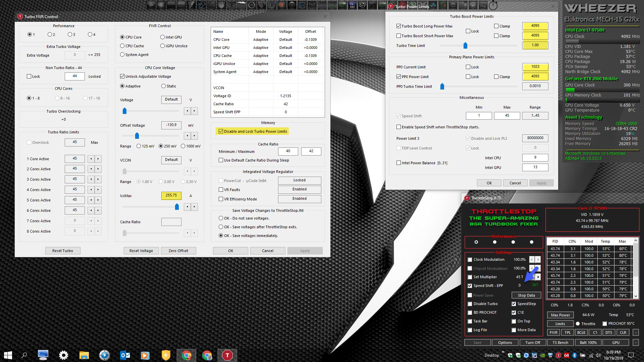Click the Offset Voltage slider thumb
This screenshot has height=362, width=644.
[x=137, y=136]
